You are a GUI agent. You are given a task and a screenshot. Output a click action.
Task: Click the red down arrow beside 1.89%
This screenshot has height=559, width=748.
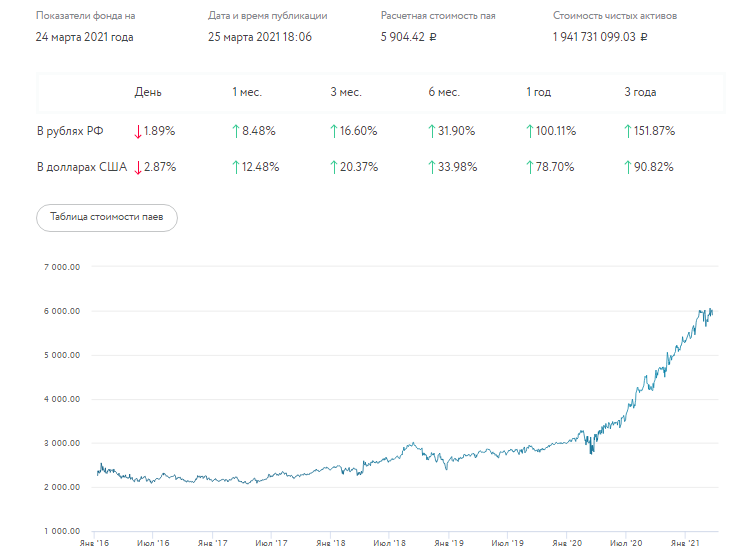tap(138, 131)
